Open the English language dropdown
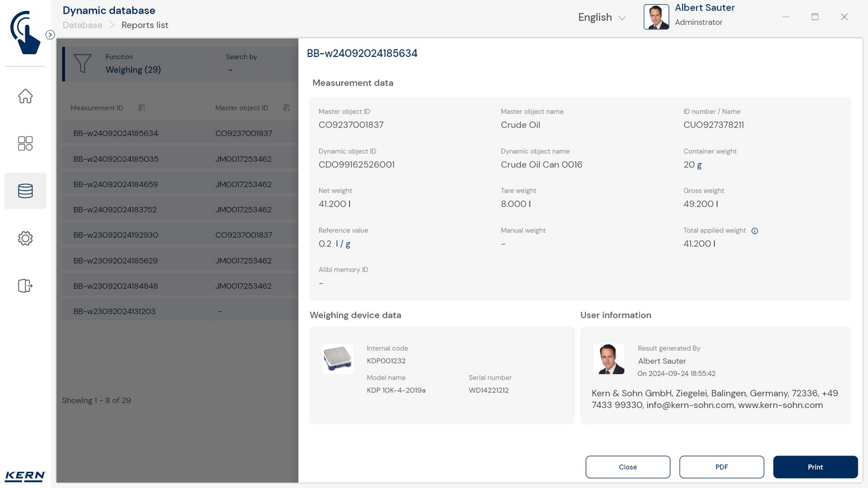 click(601, 18)
